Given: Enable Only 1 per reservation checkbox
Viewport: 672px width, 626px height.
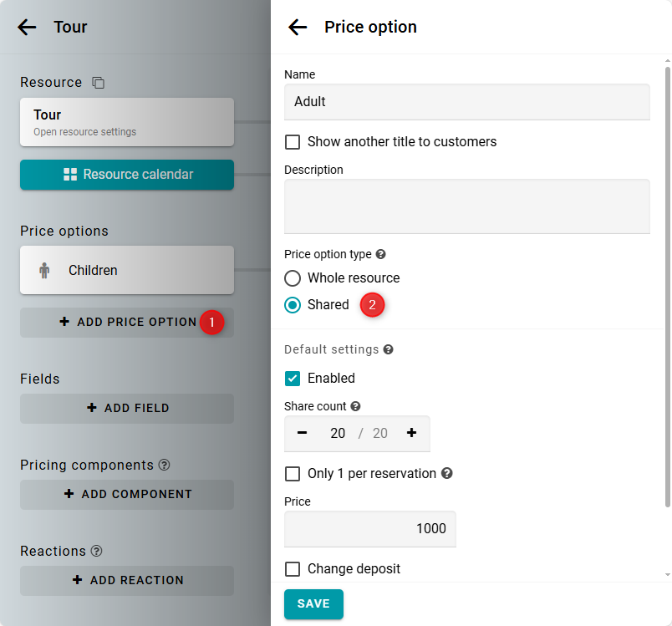Looking at the screenshot, I should coord(293,474).
